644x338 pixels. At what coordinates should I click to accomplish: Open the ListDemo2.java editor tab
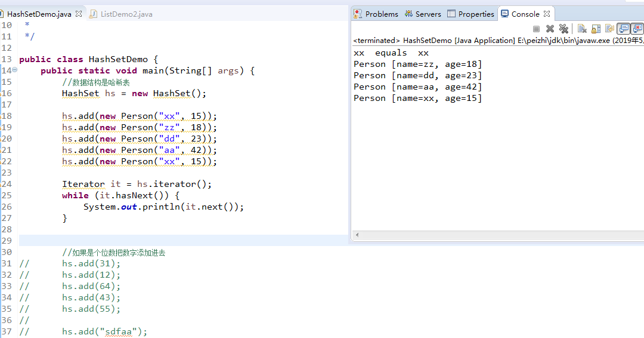tap(126, 14)
